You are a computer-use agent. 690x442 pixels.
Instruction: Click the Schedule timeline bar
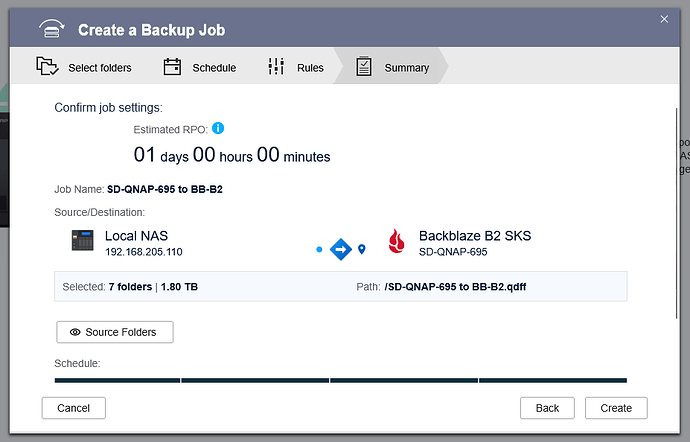click(340, 380)
